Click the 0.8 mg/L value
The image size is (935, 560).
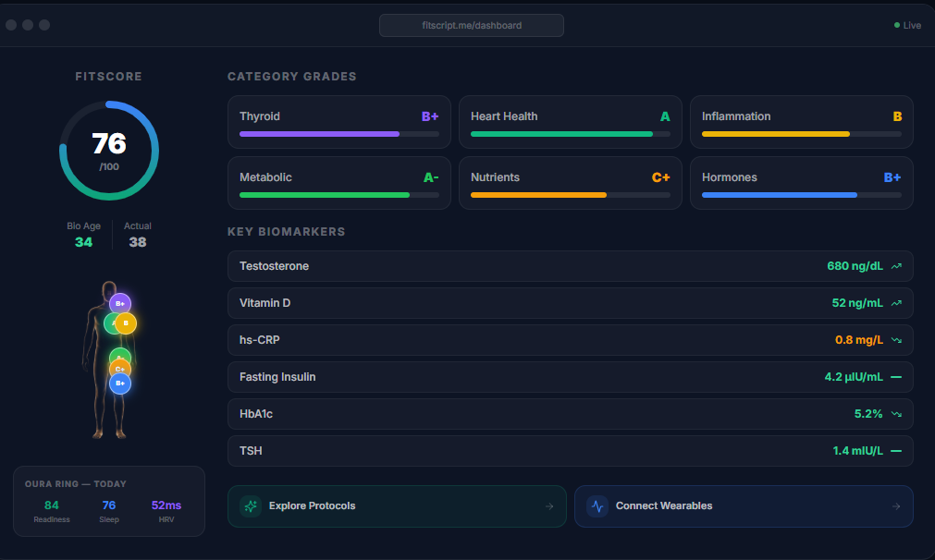tap(859, 340)
